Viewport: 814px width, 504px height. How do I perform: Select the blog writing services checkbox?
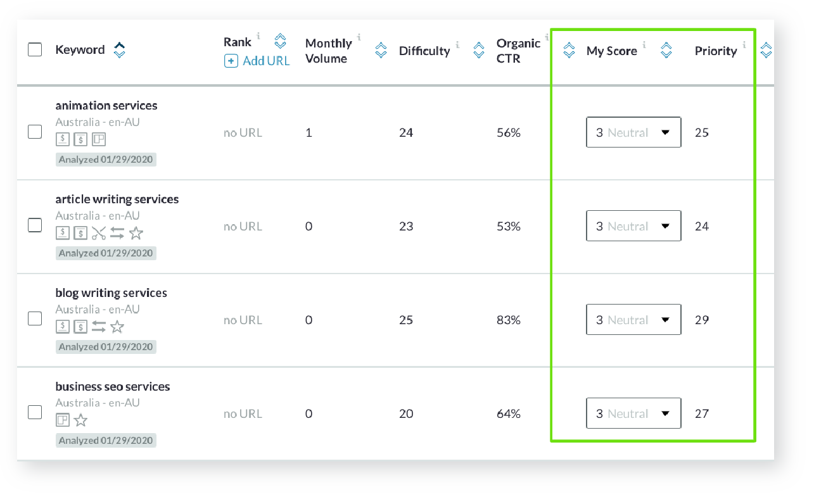[35, 319]
